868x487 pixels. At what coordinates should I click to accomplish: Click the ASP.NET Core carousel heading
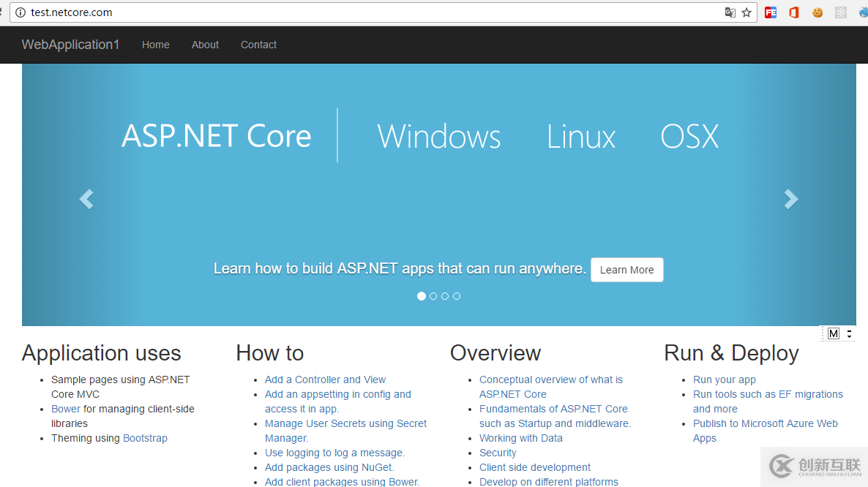(217, 136)
